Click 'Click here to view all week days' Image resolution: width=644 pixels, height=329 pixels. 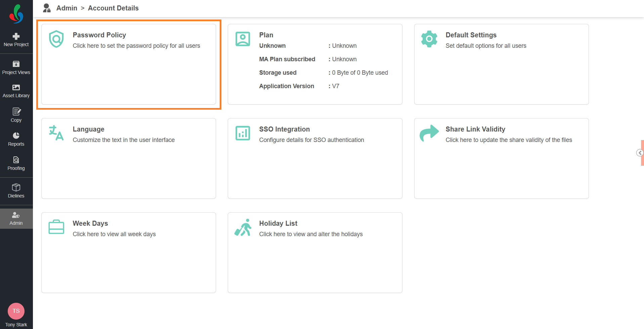(x=114, y=234)
